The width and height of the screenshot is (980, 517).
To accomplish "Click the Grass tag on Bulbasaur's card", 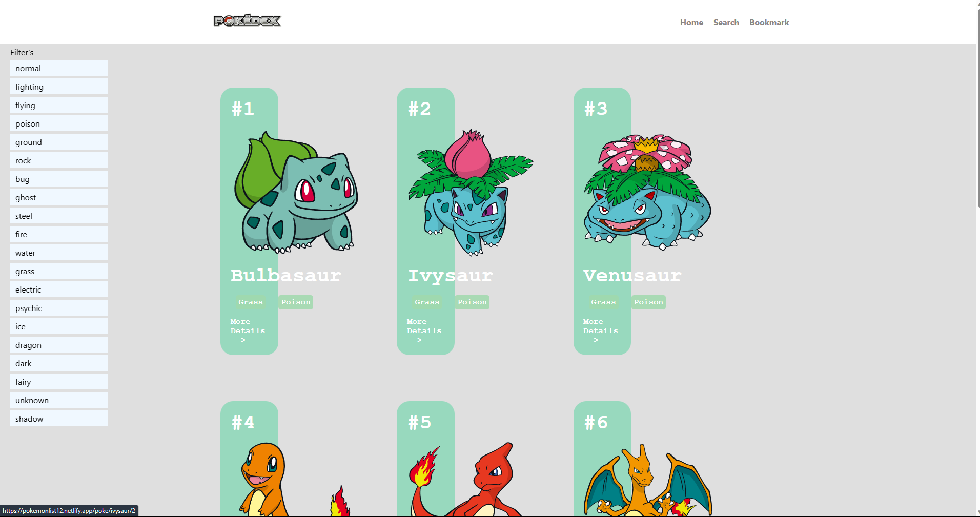I will pos(250,302).
